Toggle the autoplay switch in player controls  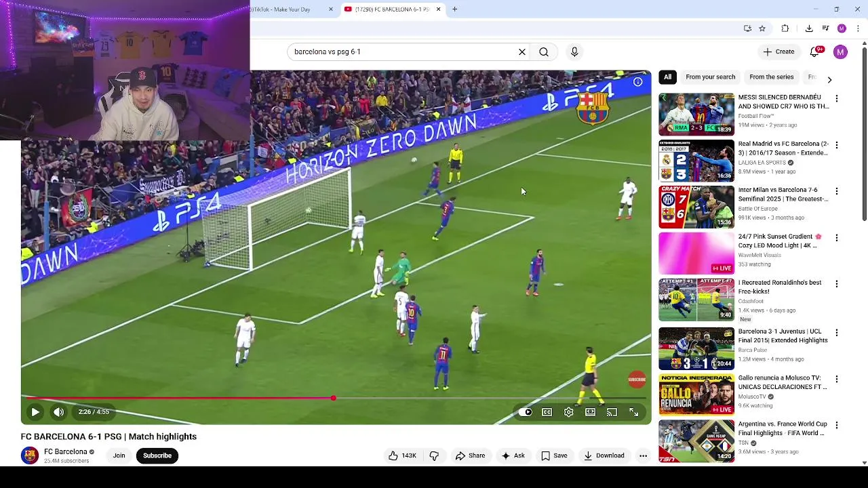point(526,412)
